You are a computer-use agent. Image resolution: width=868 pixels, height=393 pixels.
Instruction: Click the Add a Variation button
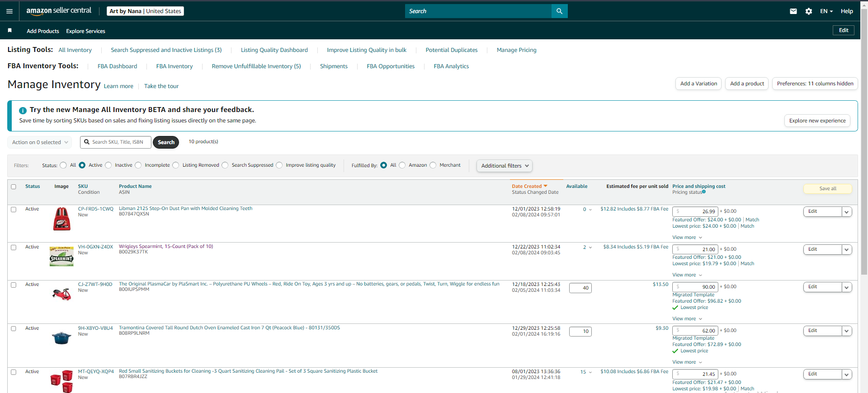tap(699, 84)
